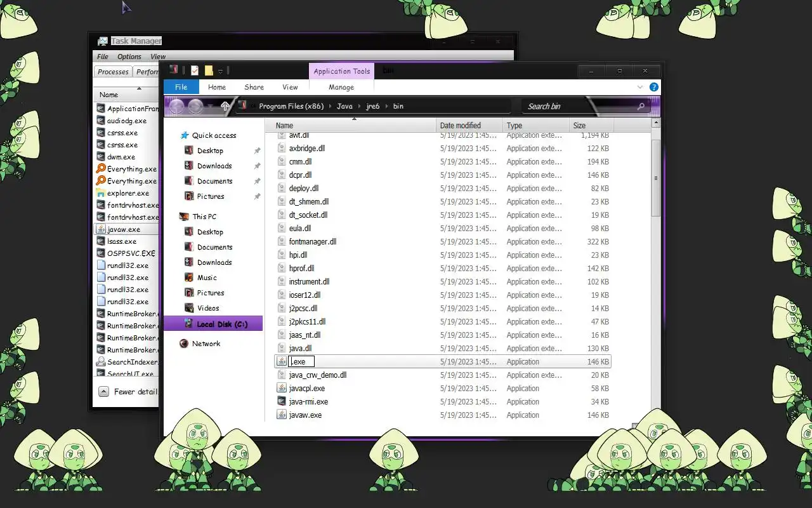Screen dimensions: 812x508
Task: Select explorer.exe icon in Task Manager
Action: [101, 193]
